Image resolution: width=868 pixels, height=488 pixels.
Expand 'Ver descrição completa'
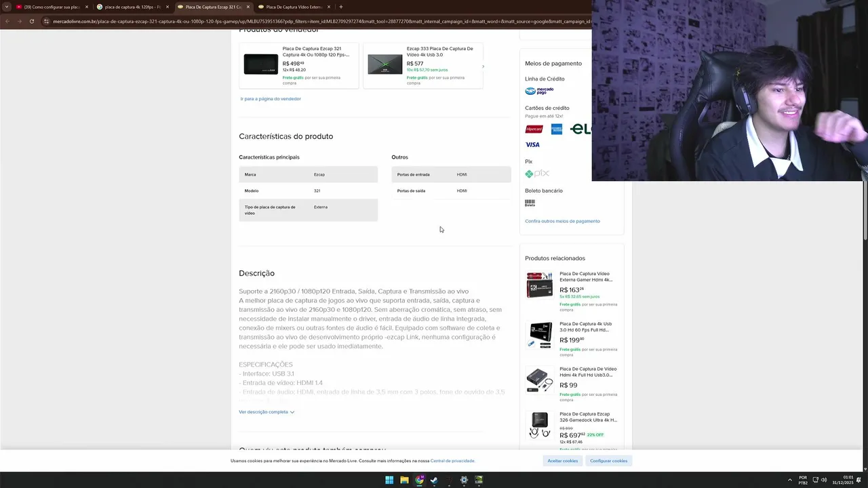(267, 412)
